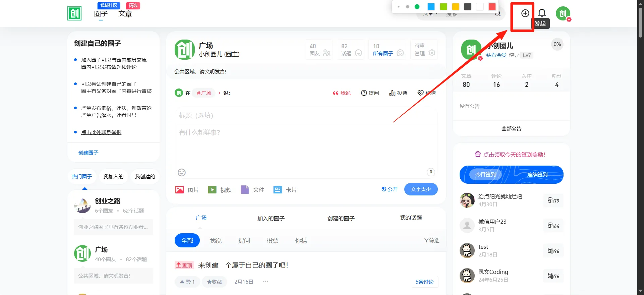Pick the yellow color swatch in annotation toolbar
This screenshot has height=295, width=644.
point(455,7)
